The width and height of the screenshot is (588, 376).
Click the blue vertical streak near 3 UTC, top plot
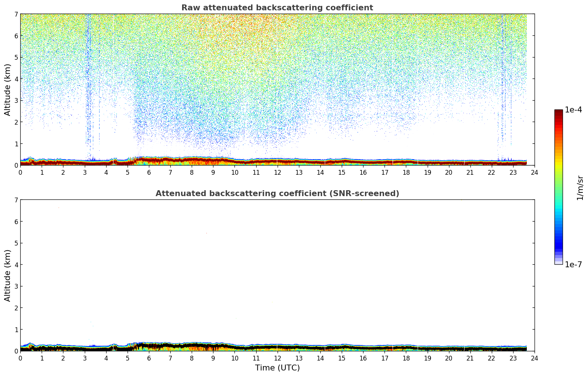(x=88, y=92)
